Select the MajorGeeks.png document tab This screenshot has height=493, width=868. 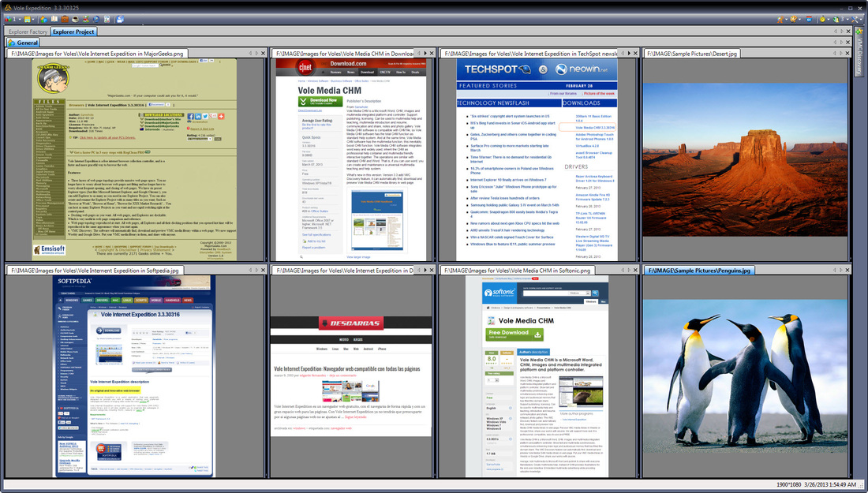click(x=97, y=54)
